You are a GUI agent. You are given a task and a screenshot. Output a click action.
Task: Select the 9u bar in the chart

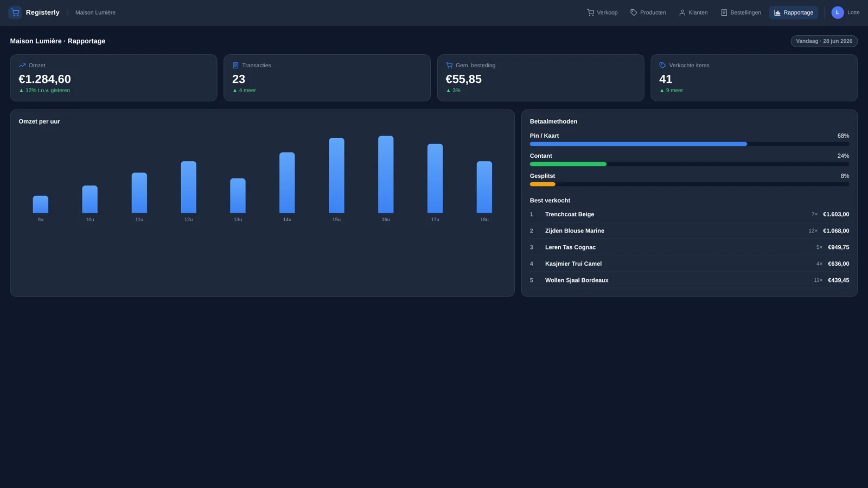point(41,204)
